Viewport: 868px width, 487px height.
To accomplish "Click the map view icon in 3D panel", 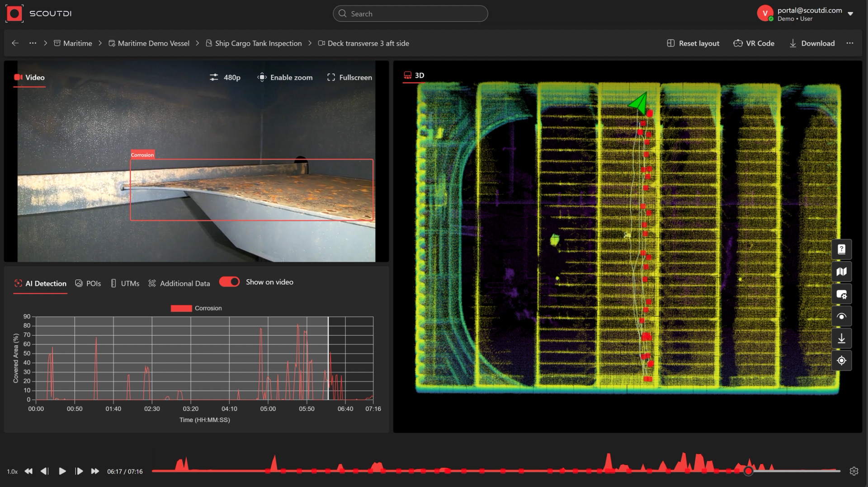I will [841, 272].
